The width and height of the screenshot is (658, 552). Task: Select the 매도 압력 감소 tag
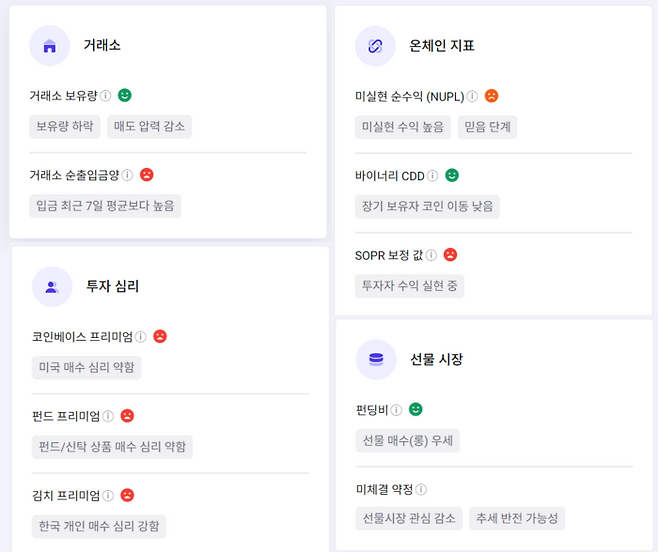pyautogui.click(x=148, y=127)
